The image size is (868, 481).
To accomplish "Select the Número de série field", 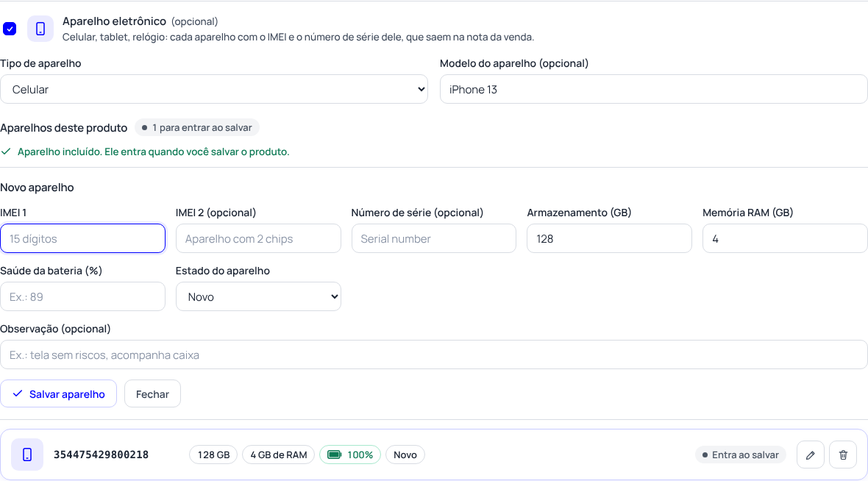I will (433, 238).
